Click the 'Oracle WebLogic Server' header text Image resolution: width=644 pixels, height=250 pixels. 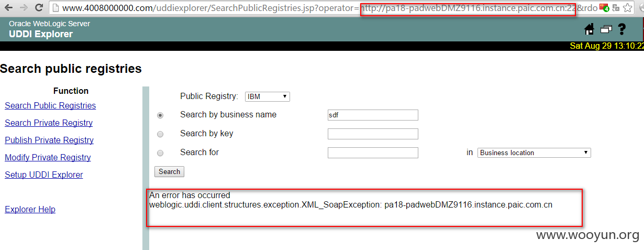coord(49,24)
